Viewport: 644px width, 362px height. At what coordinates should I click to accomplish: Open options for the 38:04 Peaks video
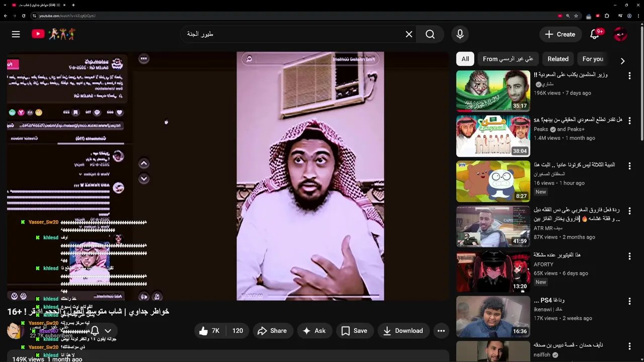tap(629, 121)
